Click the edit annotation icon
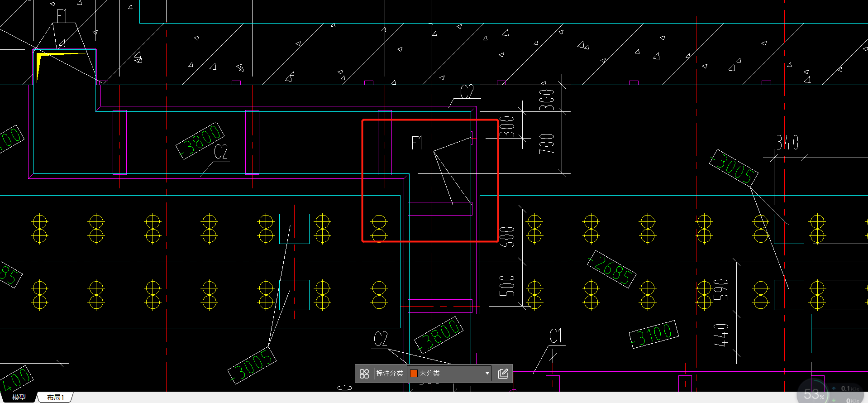 503,374
